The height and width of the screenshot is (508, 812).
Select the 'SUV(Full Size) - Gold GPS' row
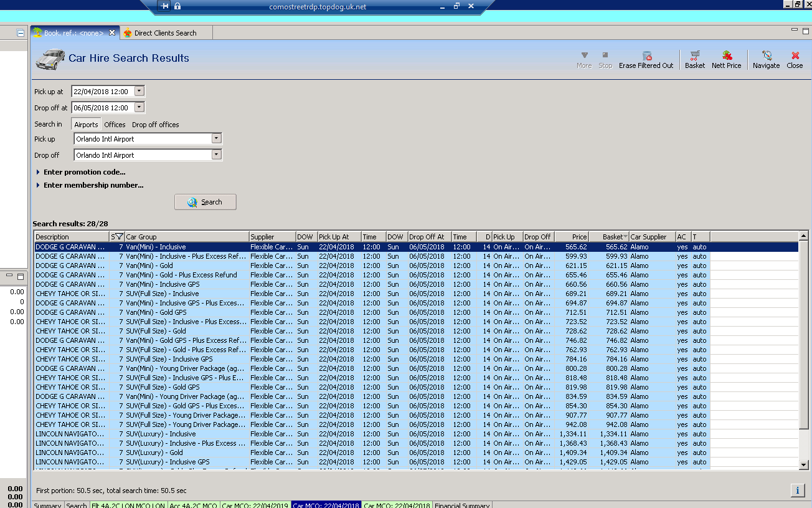(x=416, y=387)
